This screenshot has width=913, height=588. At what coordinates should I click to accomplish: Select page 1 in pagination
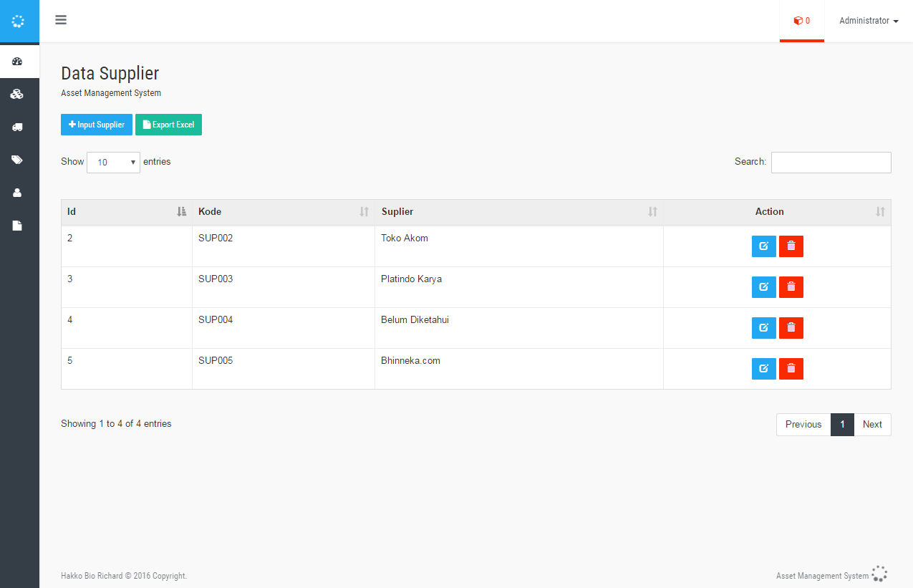point(842,425)
